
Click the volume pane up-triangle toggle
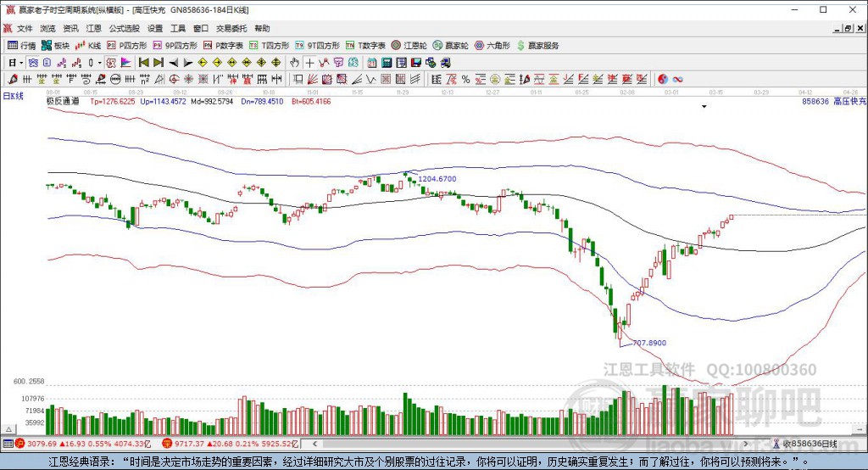[8, 429]
